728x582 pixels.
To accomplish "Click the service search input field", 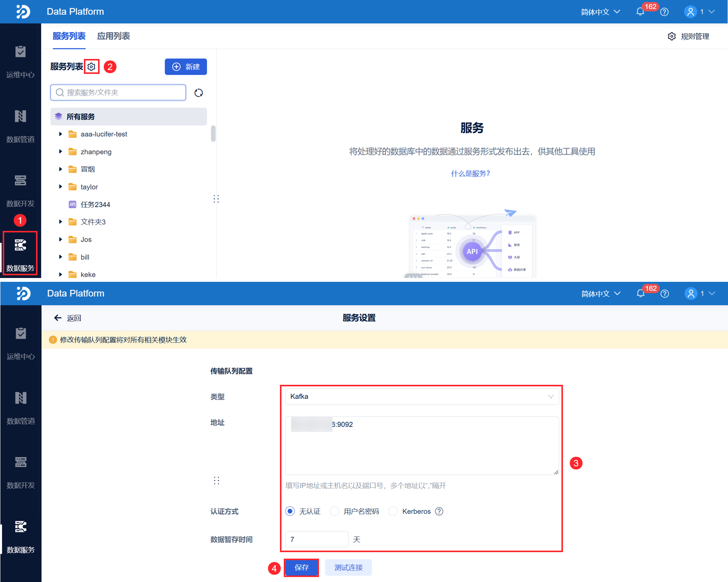I will click(x=118, y=92).
